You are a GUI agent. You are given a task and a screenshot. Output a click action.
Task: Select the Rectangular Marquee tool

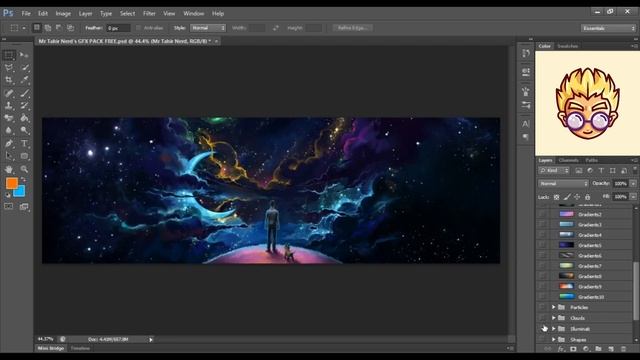coord(9,55)
